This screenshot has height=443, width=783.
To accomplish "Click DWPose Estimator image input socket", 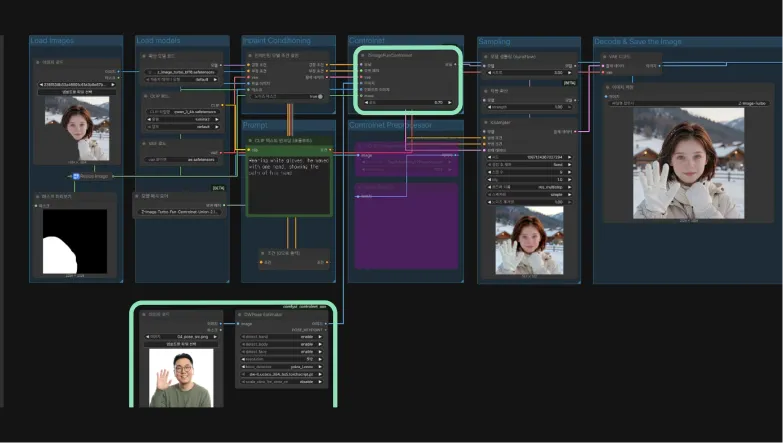I will click(x=238, y=324).
